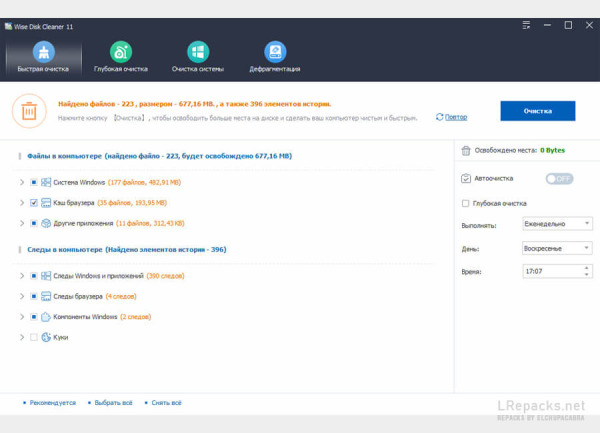Open the Быстрая очистка tab
This screenshot has width=600, height=433.
click(x=43, y=57)
